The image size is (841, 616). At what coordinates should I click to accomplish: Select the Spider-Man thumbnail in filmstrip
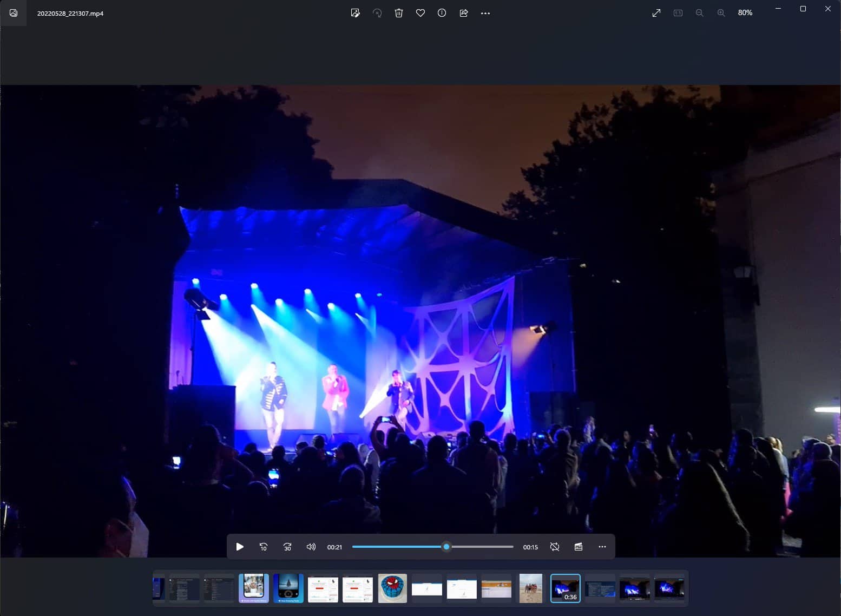pyautogui.click(x=392, y=588)
